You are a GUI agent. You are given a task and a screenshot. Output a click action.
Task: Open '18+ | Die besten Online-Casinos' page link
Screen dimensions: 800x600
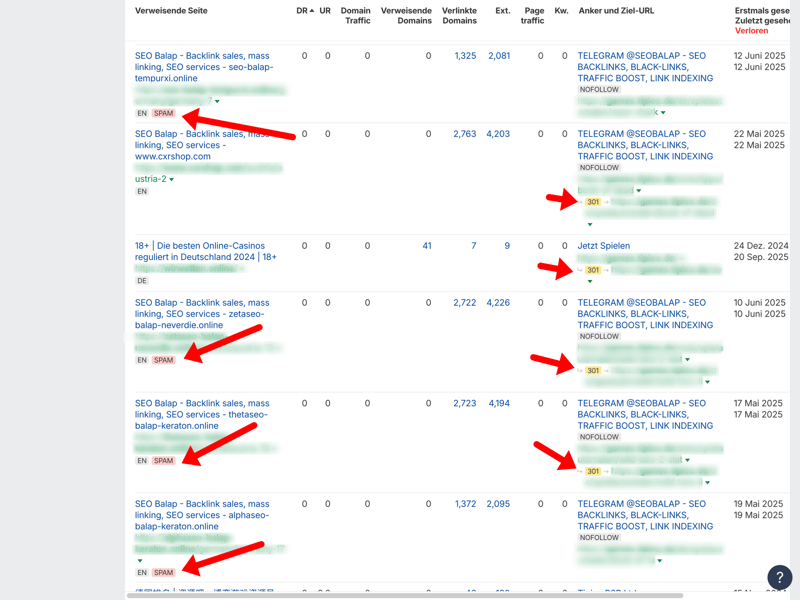pos(205,251)
